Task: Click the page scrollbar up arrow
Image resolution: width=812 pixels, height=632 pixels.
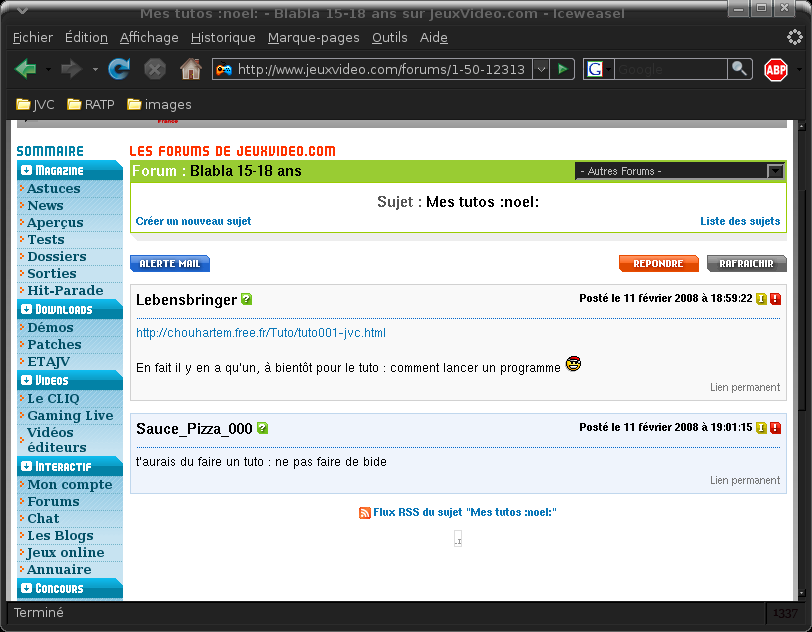Action: [x=802, y=126]
